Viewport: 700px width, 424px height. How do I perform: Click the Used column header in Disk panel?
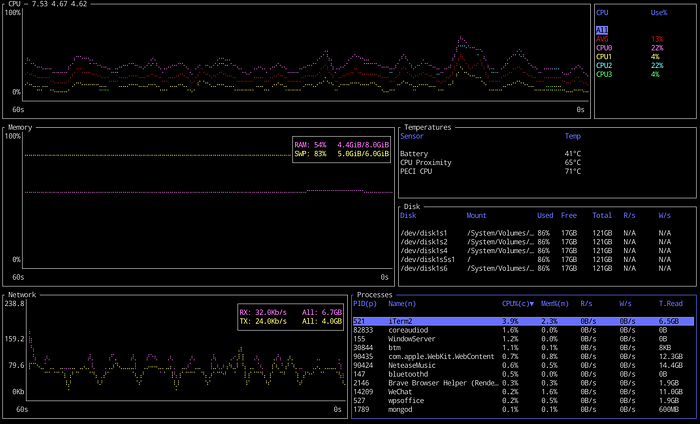pos(545,216)
